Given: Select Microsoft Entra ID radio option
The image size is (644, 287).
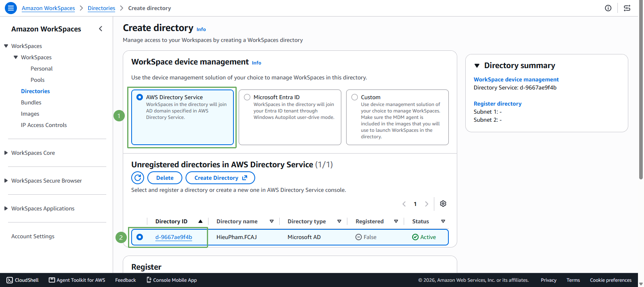Looking at the screenshot, I should pos(247,97).
